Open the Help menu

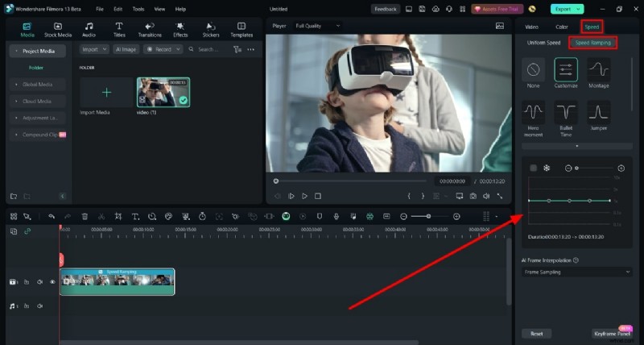(x=180, y=9)
